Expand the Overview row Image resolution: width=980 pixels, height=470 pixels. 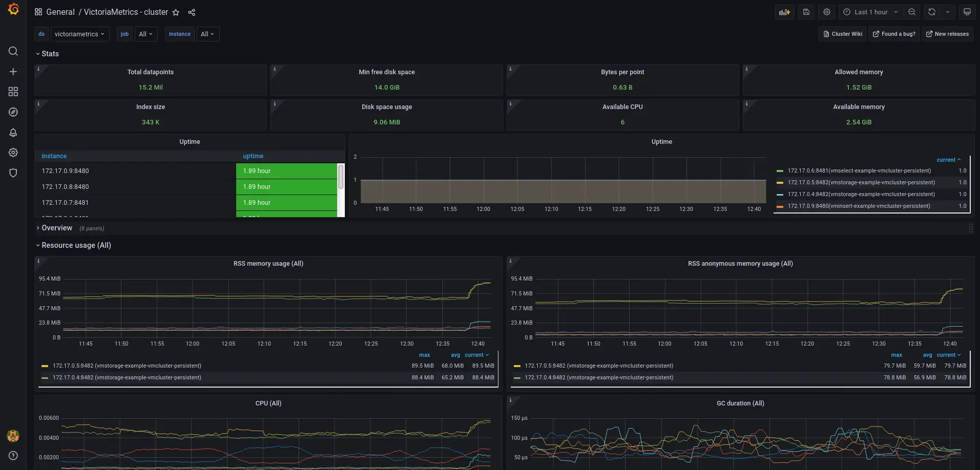[56, 228]
